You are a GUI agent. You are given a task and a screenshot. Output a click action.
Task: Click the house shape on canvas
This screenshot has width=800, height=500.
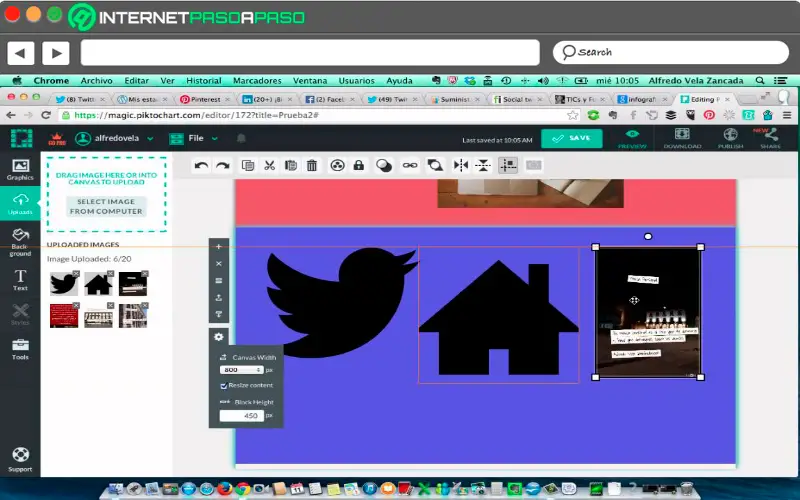tap(498, 318)
